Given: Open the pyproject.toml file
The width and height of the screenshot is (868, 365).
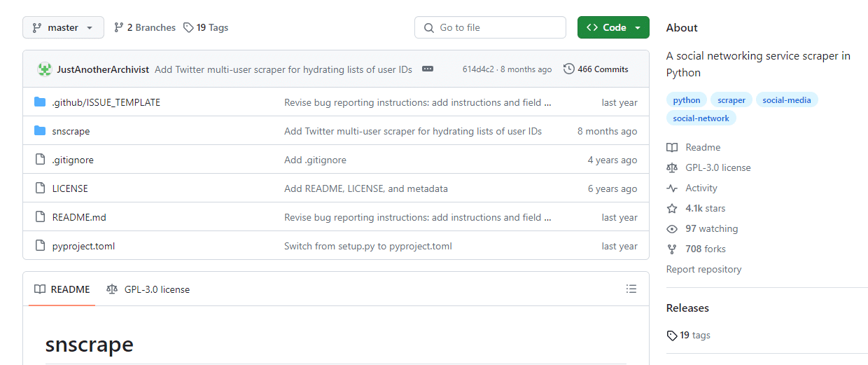Looking at the screenshot, I should [x=83, y=246].
